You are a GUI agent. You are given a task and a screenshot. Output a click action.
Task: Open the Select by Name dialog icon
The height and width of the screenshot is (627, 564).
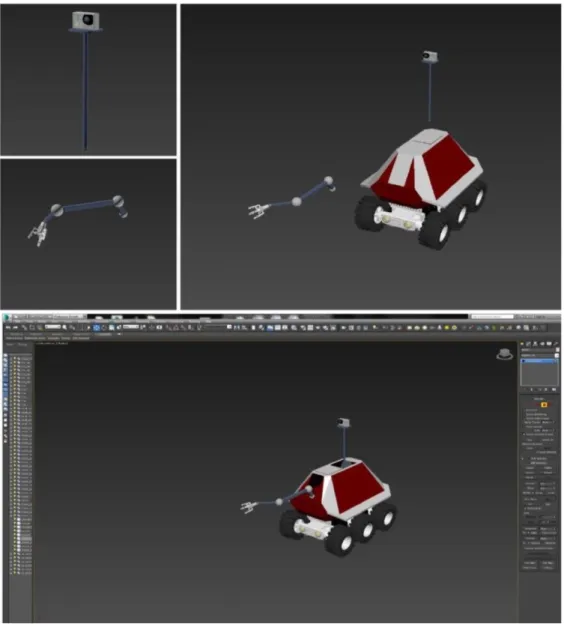[x=72, y=327]
